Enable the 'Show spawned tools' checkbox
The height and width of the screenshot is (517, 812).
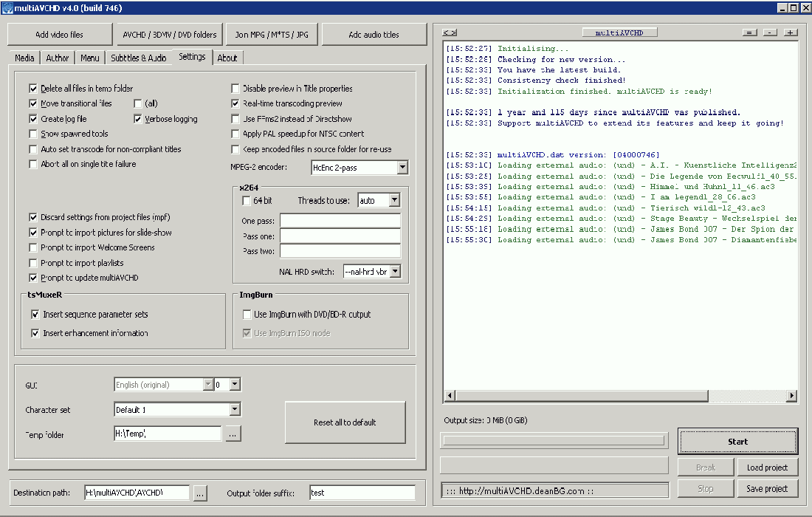click(x=33, y=134)
